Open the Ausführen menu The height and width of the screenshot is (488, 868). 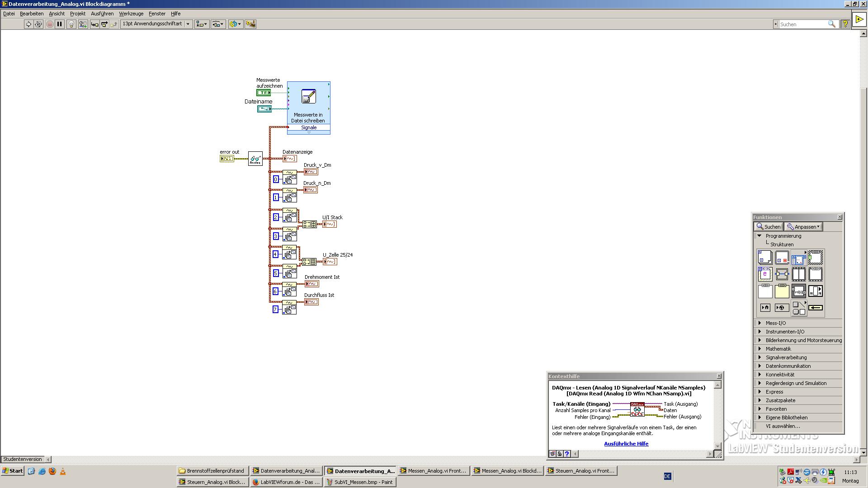coord(102,14)
